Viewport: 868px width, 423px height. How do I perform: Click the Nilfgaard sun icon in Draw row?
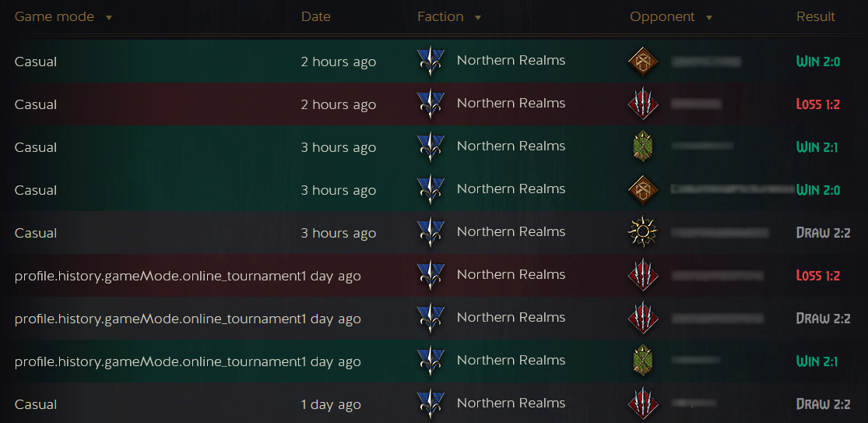[643, 232]
